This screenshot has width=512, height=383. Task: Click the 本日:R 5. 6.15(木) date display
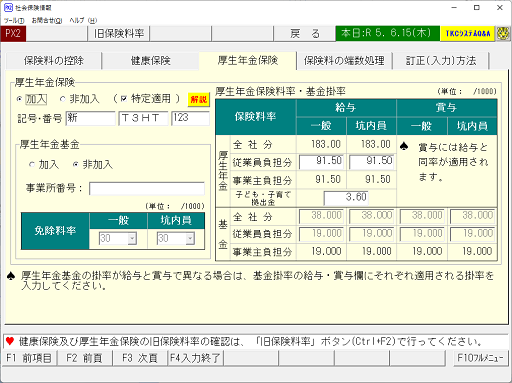[387, 33]
